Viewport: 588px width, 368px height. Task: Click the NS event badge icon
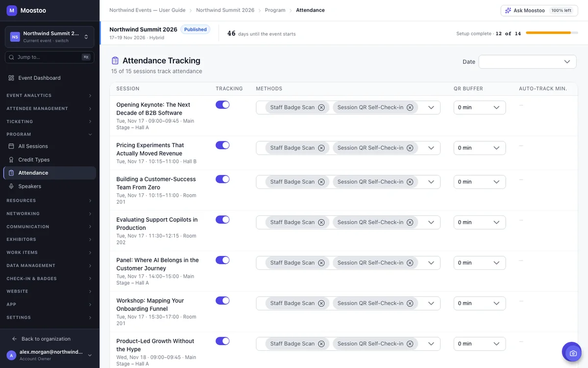[15, 37]
